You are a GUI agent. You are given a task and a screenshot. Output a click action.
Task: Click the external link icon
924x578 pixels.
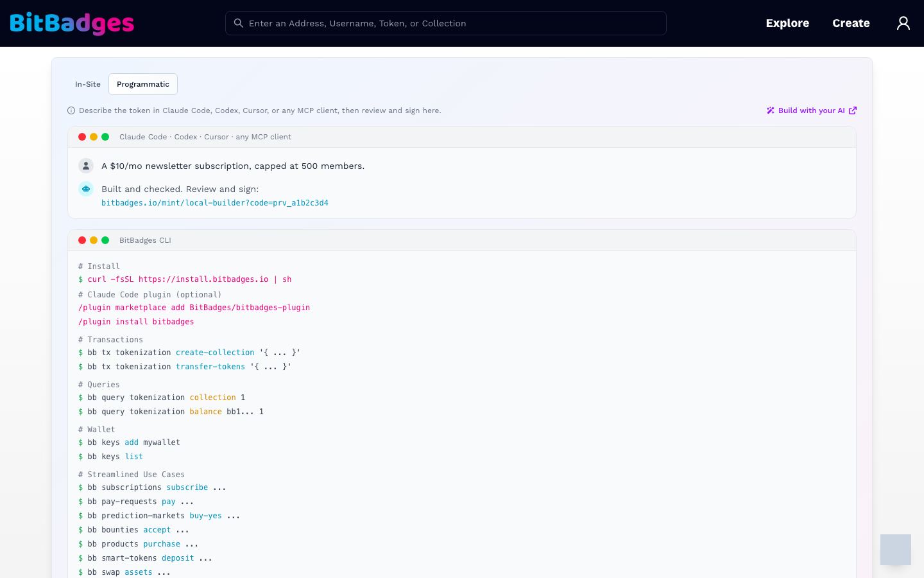853,110
